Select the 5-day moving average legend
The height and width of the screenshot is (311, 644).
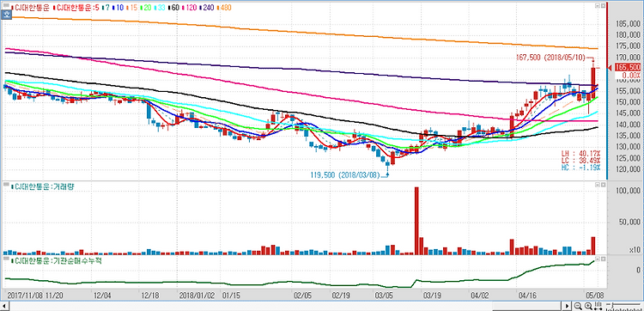[76, 8]
